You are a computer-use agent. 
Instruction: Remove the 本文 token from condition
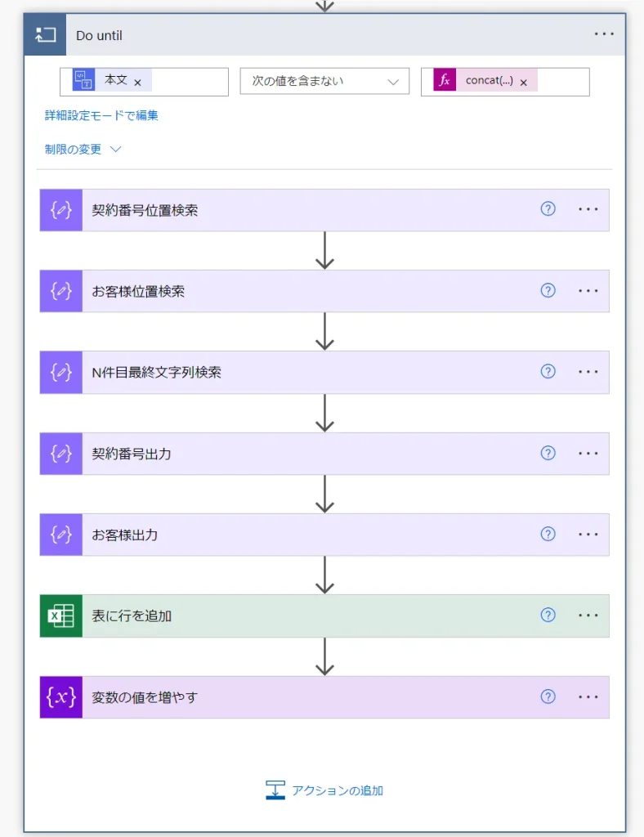137,82
